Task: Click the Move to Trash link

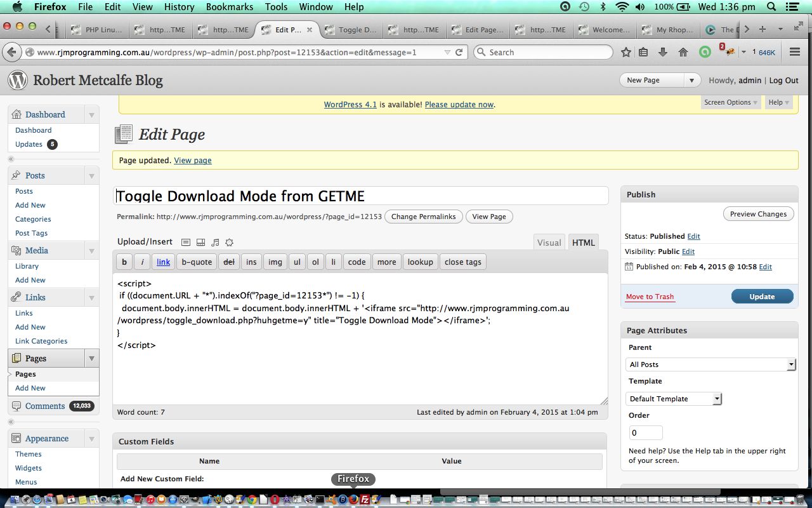Action: pos(650,297)
